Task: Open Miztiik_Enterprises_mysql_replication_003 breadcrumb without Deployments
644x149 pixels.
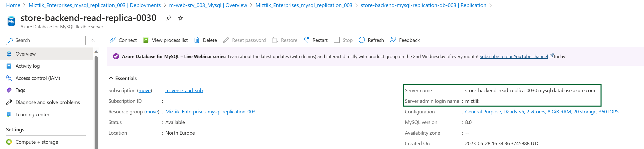Action: point(304,5)
